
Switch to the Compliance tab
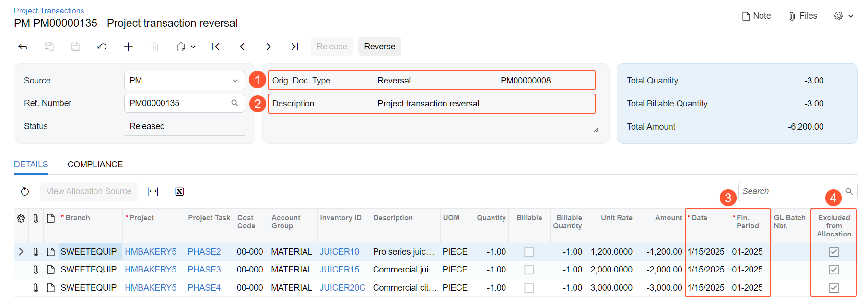[x=95, y=165]
